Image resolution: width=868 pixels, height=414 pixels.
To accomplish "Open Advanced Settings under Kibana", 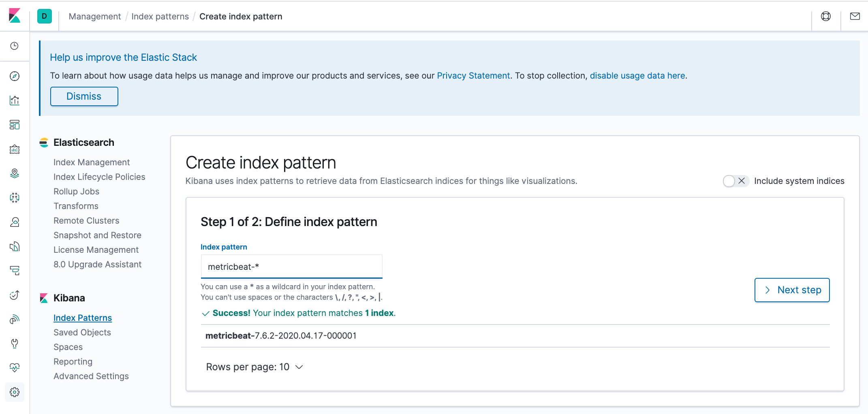I will [91, 376].
